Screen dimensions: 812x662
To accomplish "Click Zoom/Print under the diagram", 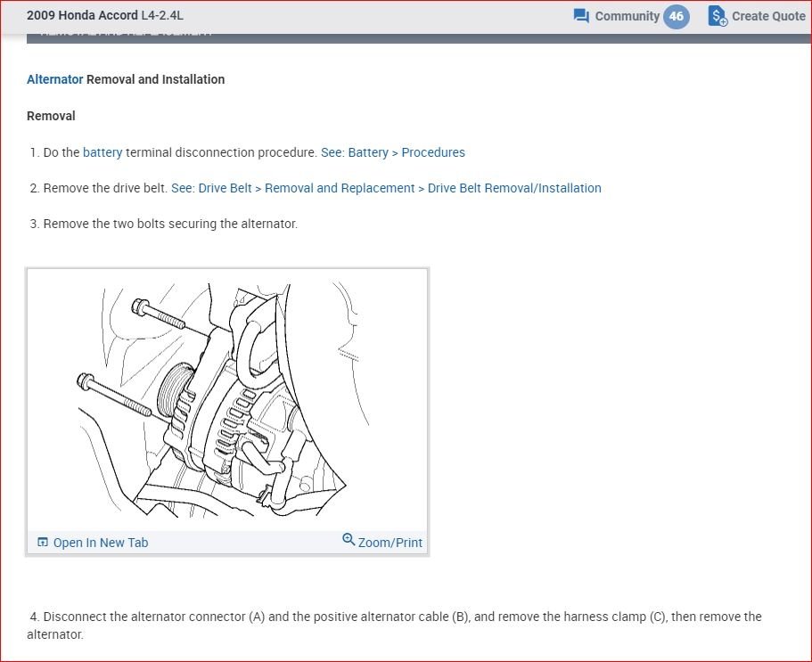I will (x=382, y=542).
